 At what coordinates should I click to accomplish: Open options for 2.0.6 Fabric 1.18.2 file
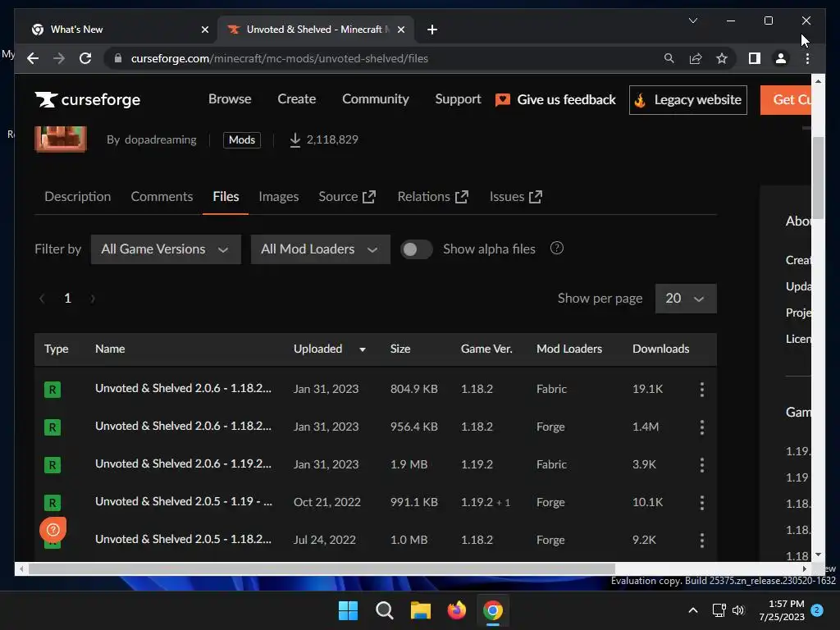[x=702, y=389]
